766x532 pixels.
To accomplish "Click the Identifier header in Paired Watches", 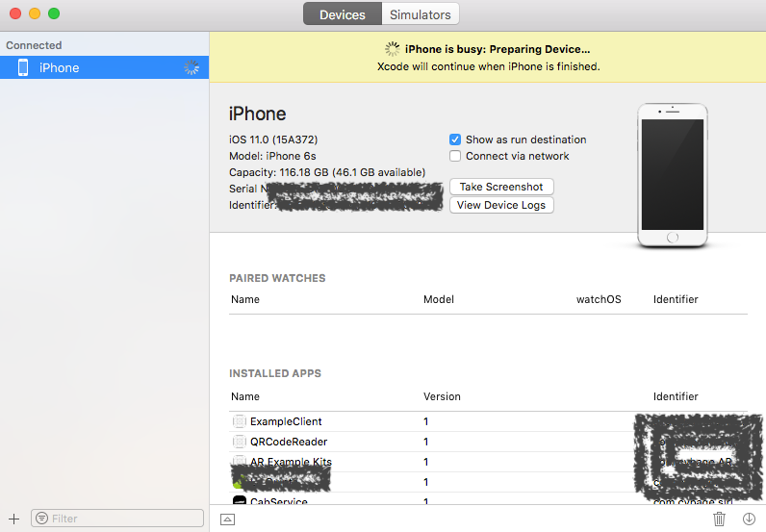I will click(x=676, y=299).
